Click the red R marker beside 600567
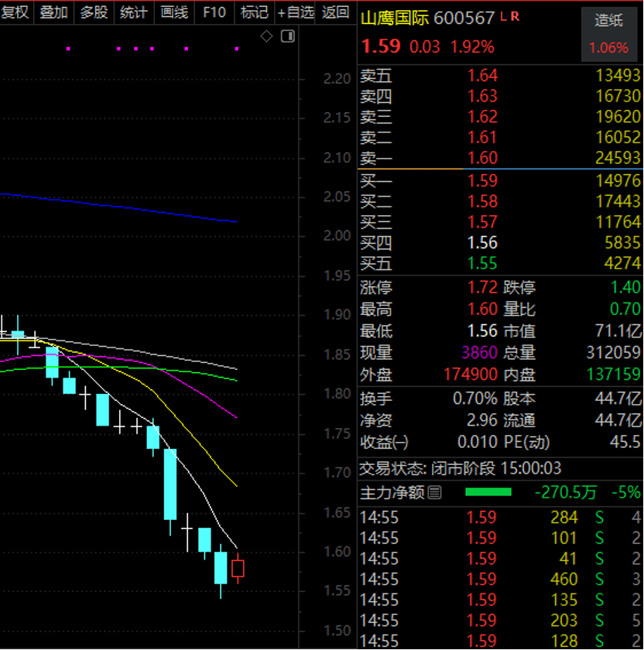644x650 pixels. 515,16
